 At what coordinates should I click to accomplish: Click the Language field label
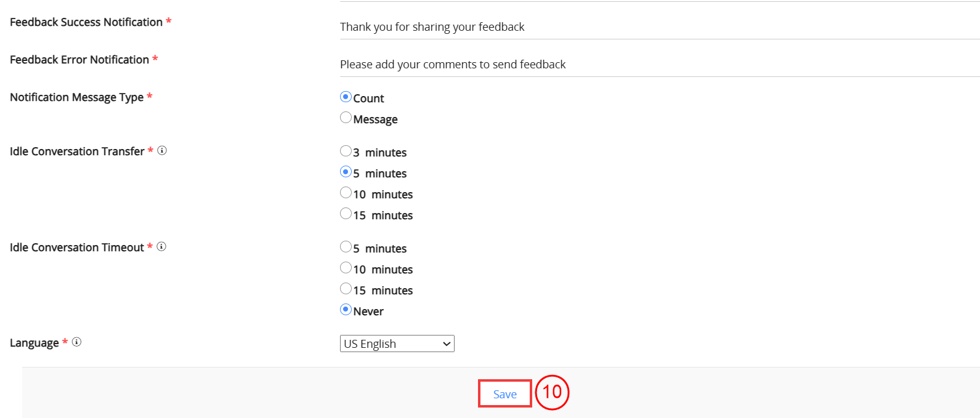click(34, 343)
